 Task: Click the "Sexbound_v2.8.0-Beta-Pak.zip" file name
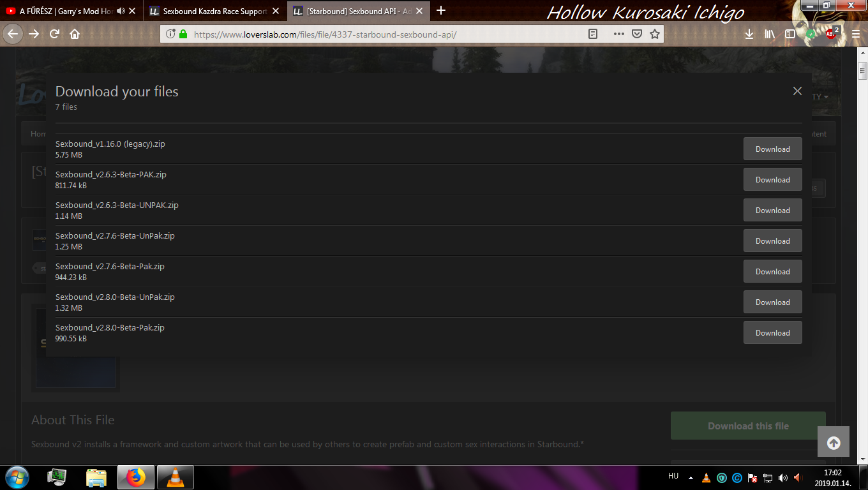[x=110, y=328]
